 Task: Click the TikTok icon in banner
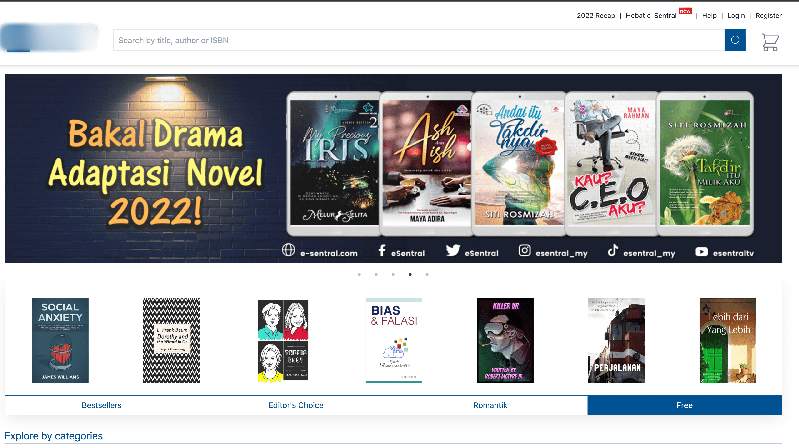pos(612,250)
